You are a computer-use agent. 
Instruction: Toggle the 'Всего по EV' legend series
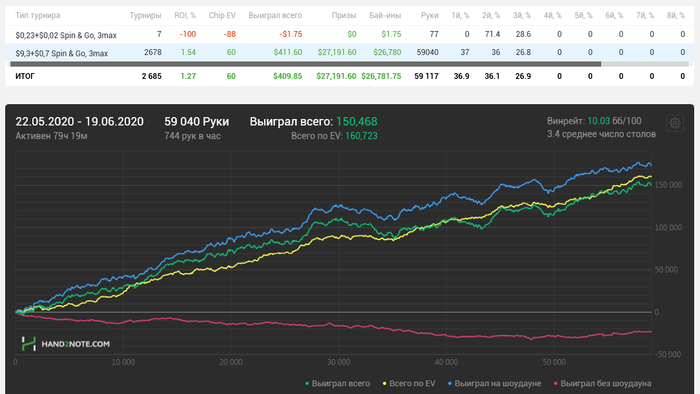point(409,383)
